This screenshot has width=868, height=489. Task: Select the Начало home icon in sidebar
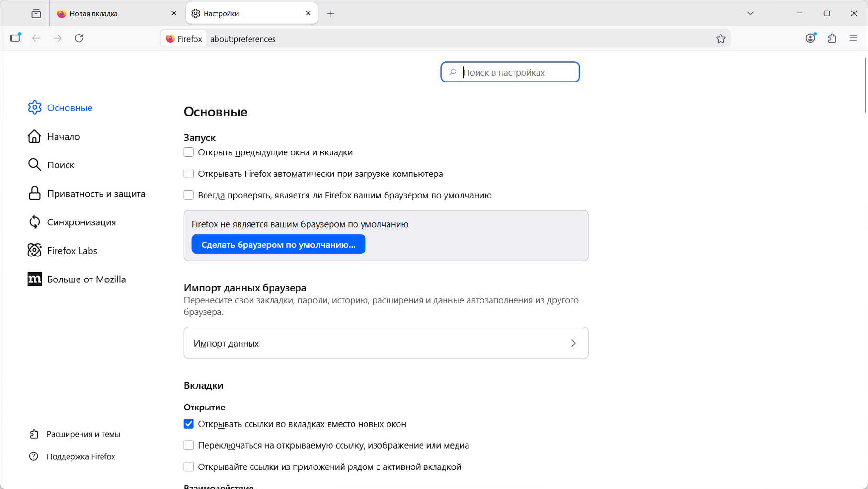click(x=34, y=136)
